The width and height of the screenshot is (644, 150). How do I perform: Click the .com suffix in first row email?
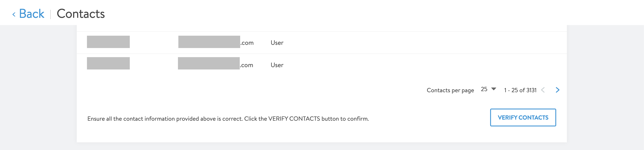(247, 43)
